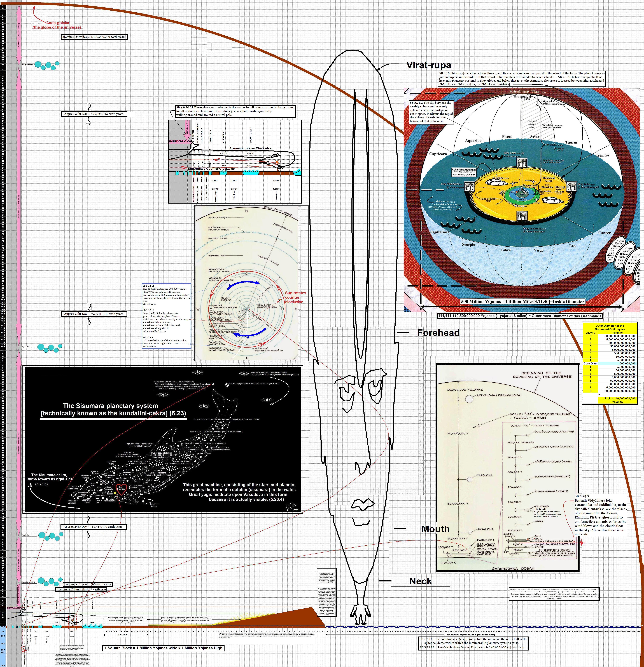Click the Virgo zodiac label
644x667 pixels.
click(539, 250)
